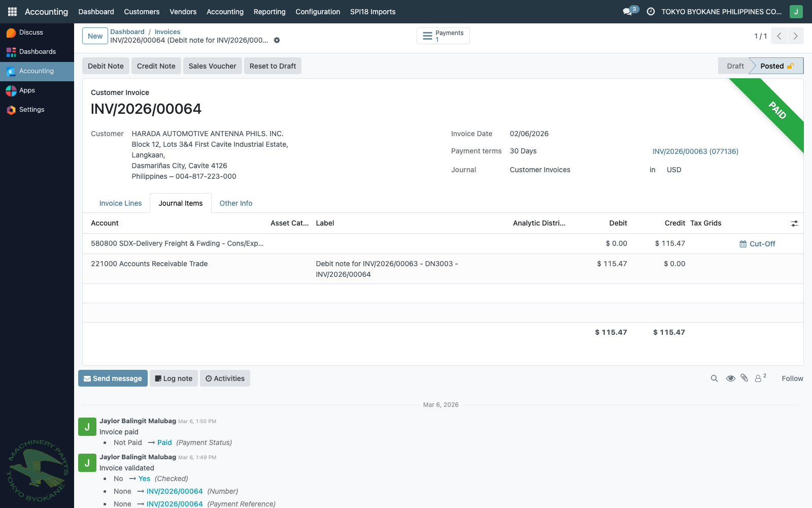This screenshot has width=812, height=508.
Task: Go to previous record arrow
Action: (x=779, y=36)
